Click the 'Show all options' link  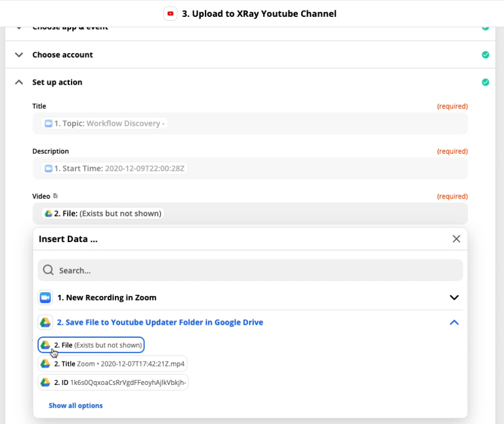tap(75, 406)
